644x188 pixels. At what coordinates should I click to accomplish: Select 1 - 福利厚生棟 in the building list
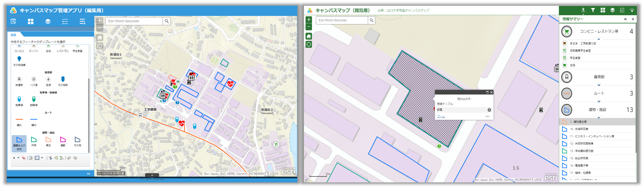click(598, 122)
